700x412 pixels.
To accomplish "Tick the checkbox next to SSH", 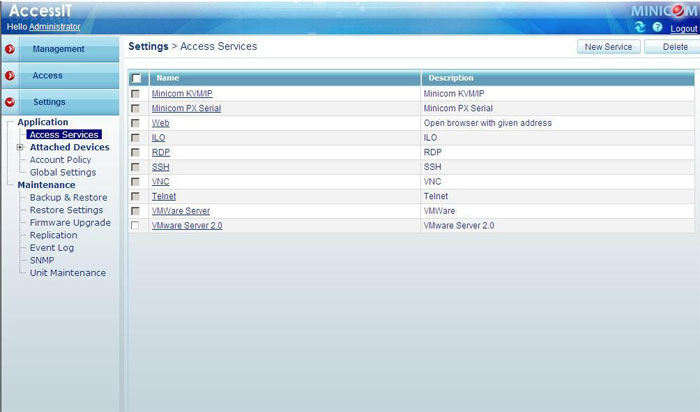I will click(136, 167).
